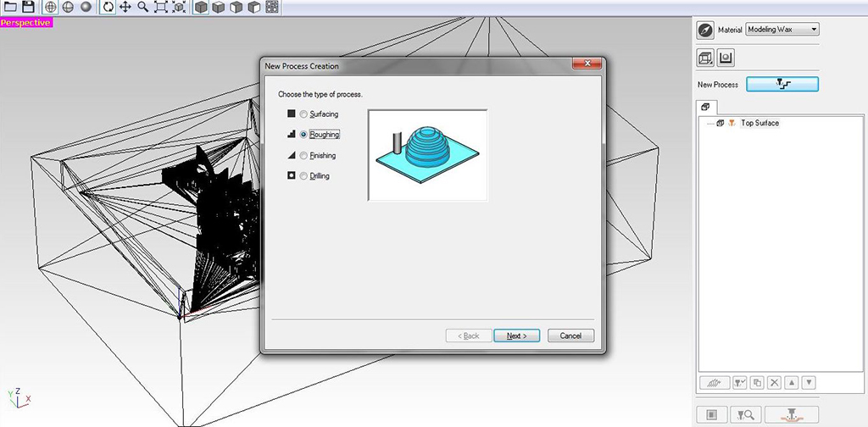Screen dimensions: 868x427
Task: Close the New Process Creation dialog
Action: pos(587,64)
